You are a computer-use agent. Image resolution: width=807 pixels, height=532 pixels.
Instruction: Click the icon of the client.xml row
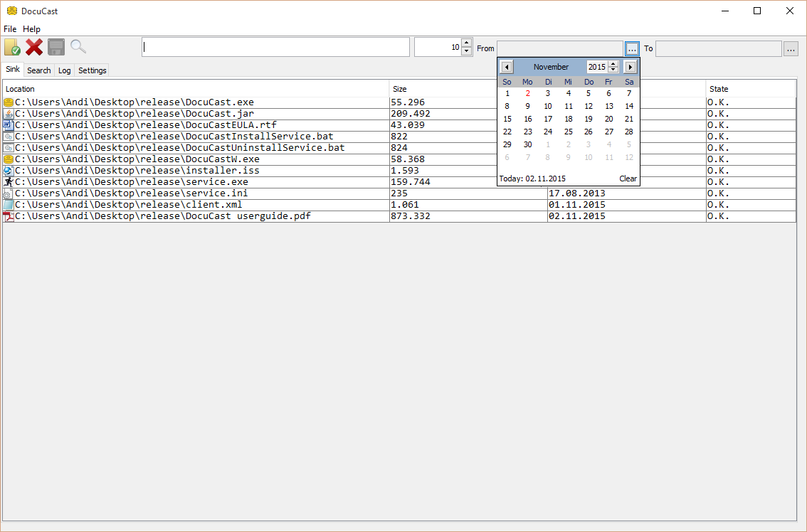[x=9, y=205]
